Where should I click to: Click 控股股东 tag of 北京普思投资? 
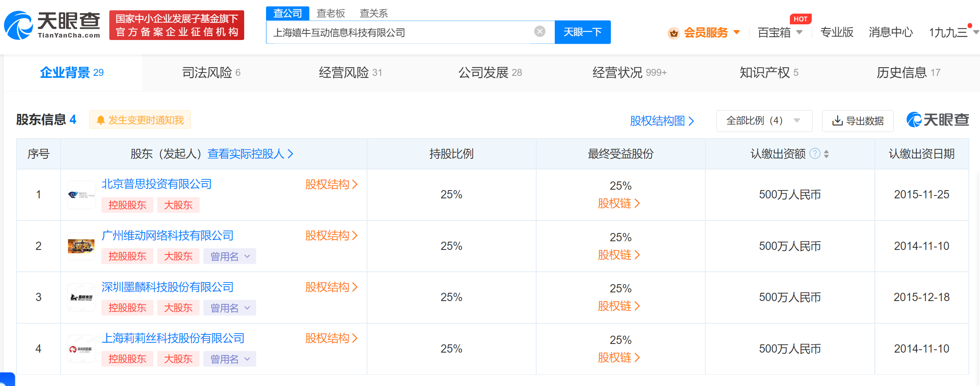[127, 205]
